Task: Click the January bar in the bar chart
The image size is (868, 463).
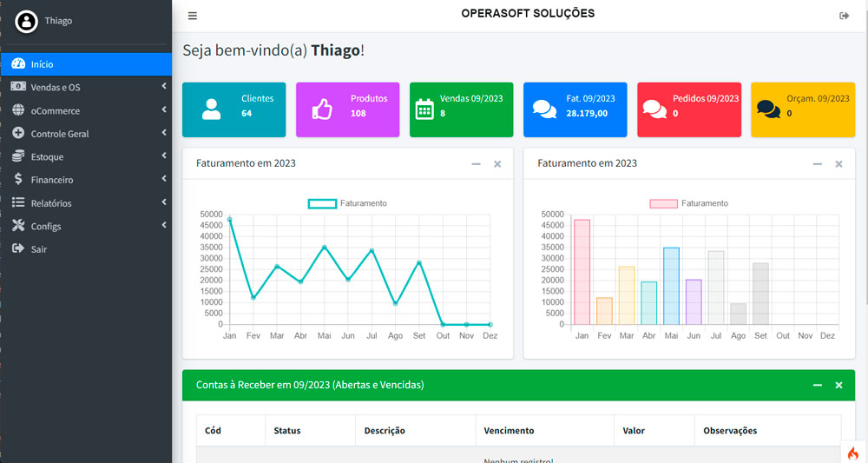Action: (x=582, y=271)
